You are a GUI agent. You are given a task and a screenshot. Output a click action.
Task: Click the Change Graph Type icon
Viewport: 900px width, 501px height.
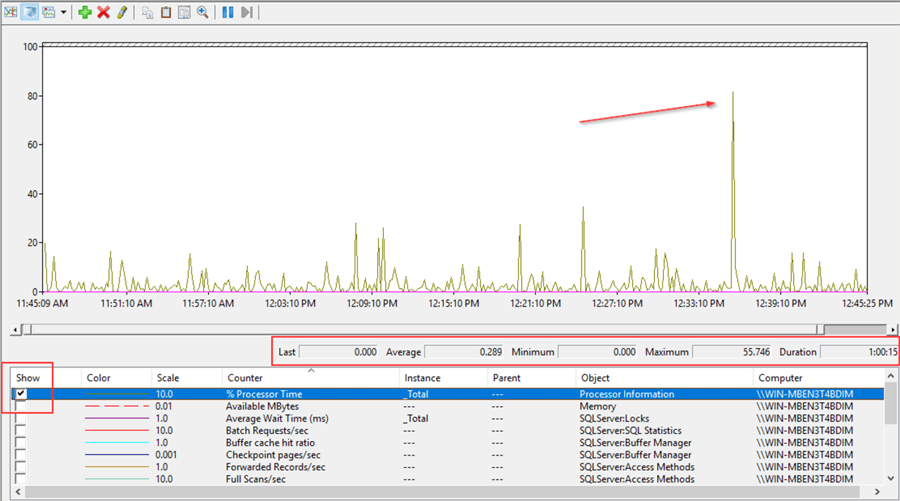coord(49,12)
